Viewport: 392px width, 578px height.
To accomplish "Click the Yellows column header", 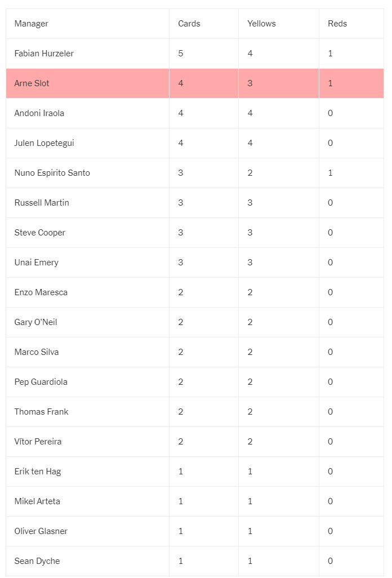I will pos(261,24).
